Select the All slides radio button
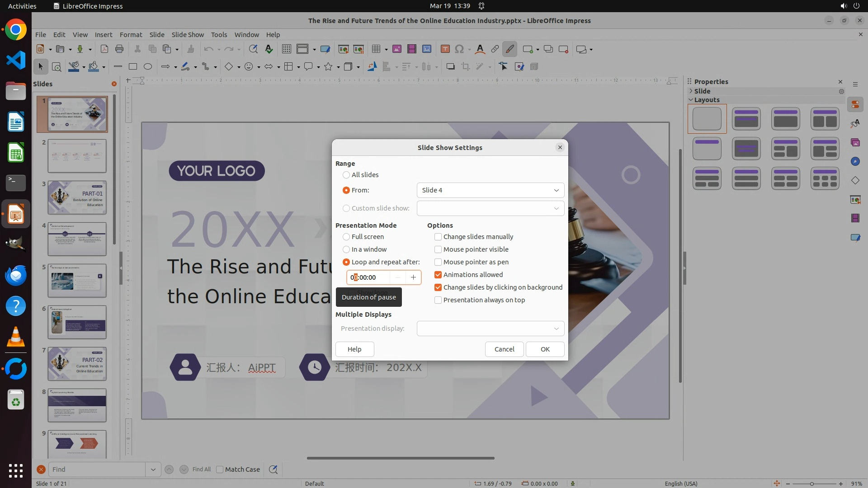The image size is (868, 488). click(346, 175)
